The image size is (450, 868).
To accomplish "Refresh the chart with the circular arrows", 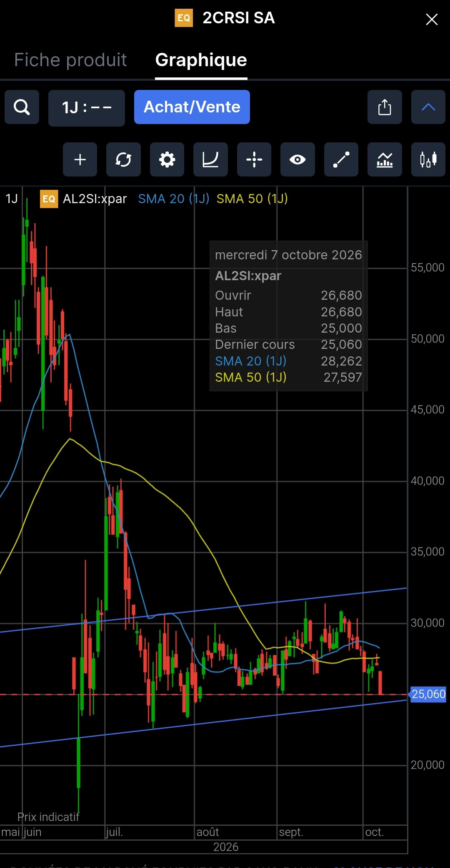I will [123, 159].
